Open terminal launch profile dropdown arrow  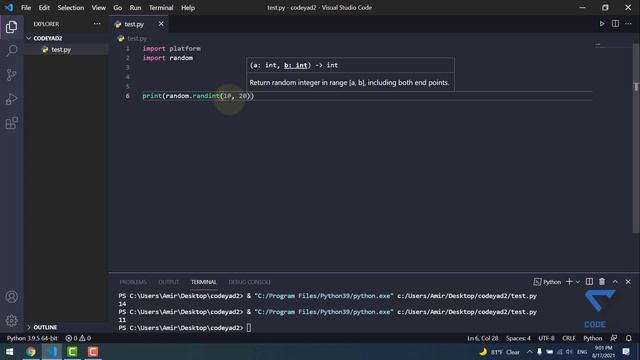pos(578,282)
